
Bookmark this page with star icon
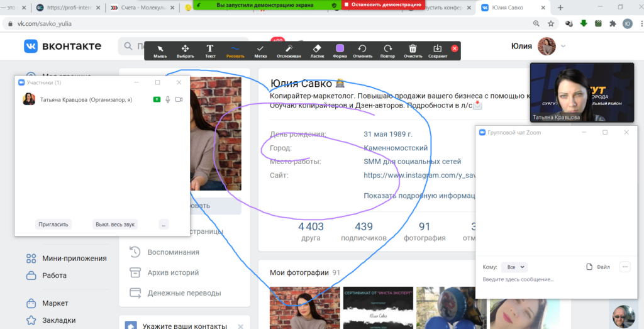(551, 24)
